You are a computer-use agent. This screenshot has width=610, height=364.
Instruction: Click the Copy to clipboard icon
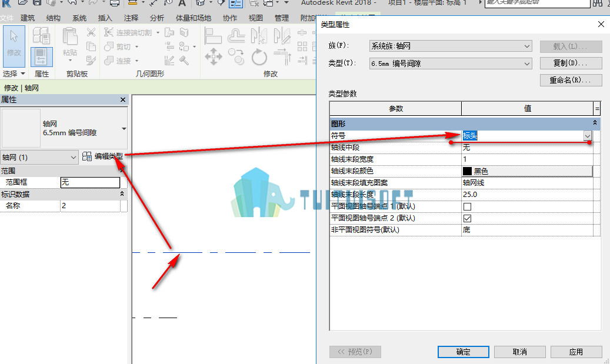coord(91,46)
